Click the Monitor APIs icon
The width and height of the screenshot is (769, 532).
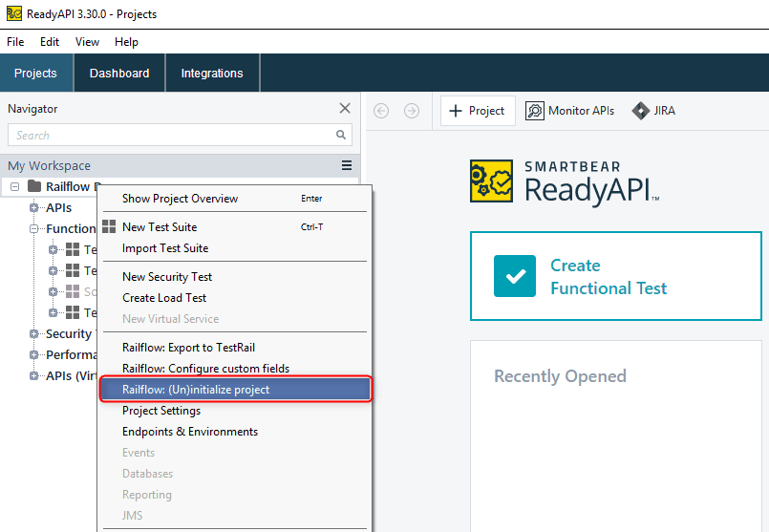pyautogui.click(x=535, y=111)
